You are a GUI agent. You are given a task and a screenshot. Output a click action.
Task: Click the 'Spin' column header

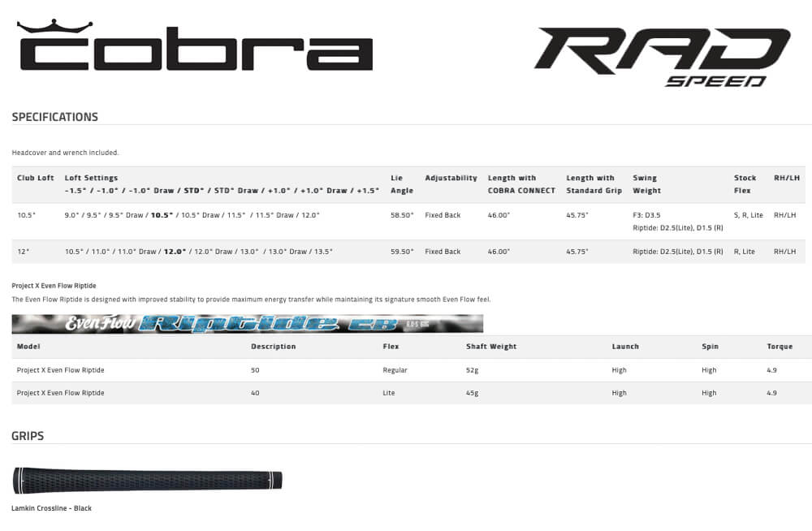pyautogui.click(x=710, y=347)
